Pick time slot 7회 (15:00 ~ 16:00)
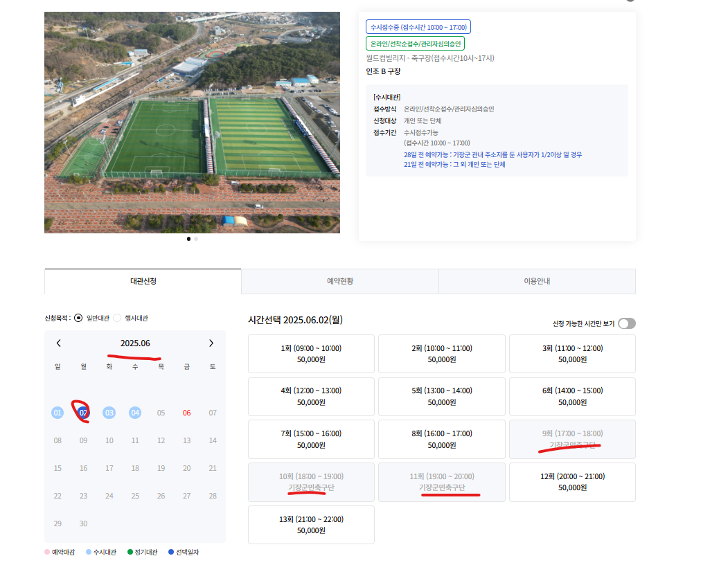728x565 pixels. pos(311,439)
